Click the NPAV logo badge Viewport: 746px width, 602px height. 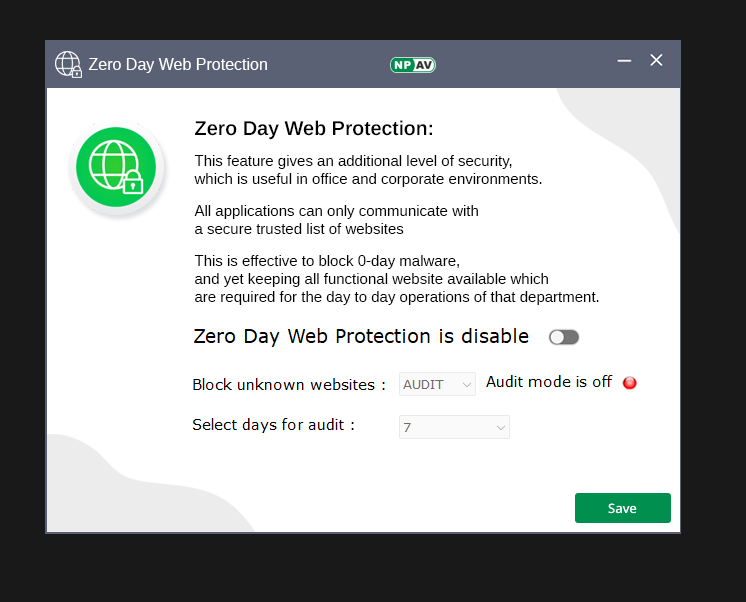(x=412, y=65)
